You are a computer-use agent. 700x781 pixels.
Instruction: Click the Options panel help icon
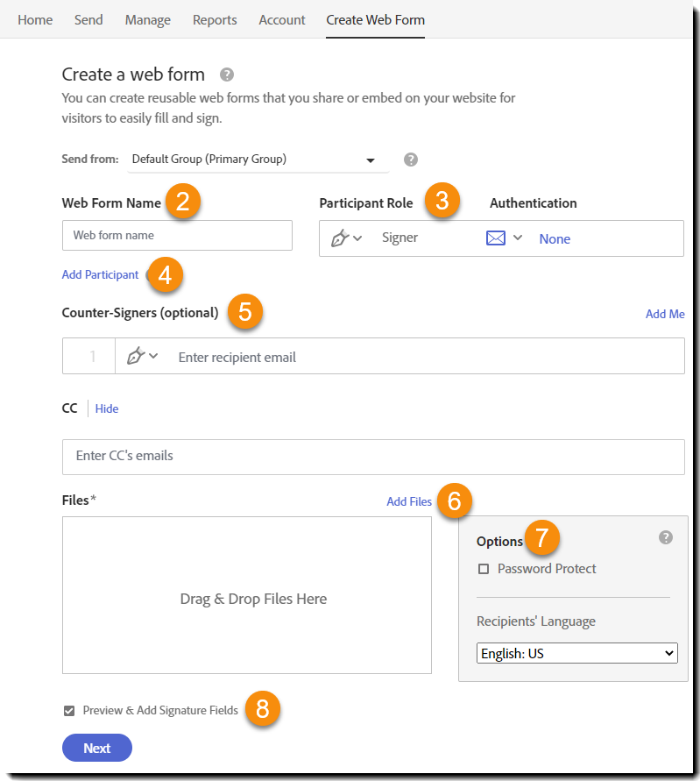666,537
